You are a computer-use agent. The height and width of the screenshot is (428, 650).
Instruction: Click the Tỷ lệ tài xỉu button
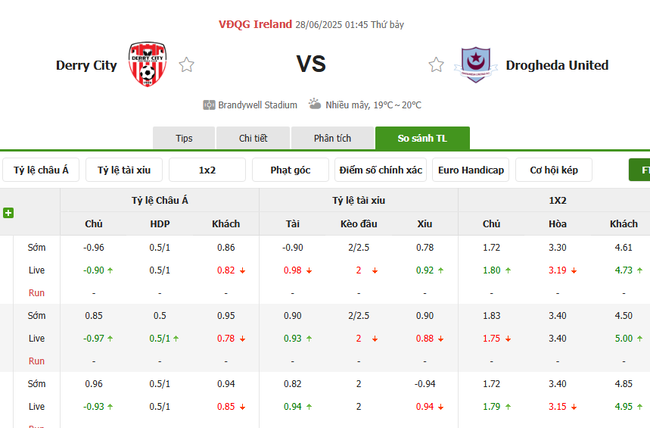[x=124, y=170]
